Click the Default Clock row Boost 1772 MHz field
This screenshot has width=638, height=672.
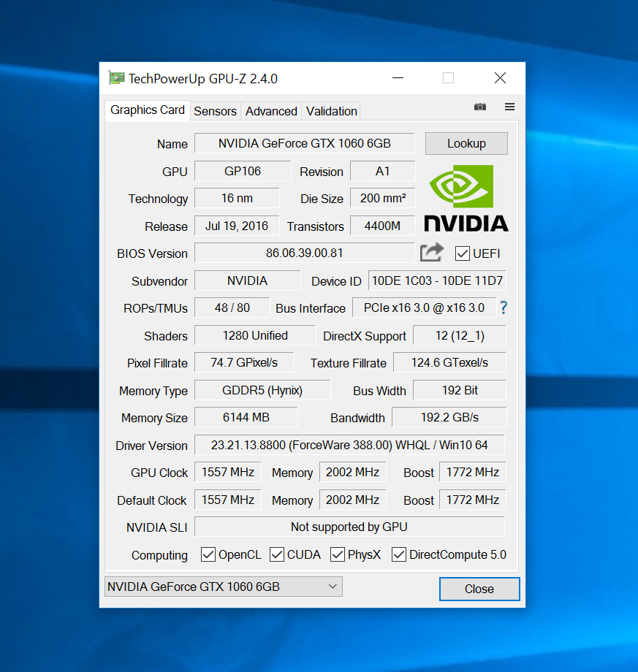(x=473, y=500)
